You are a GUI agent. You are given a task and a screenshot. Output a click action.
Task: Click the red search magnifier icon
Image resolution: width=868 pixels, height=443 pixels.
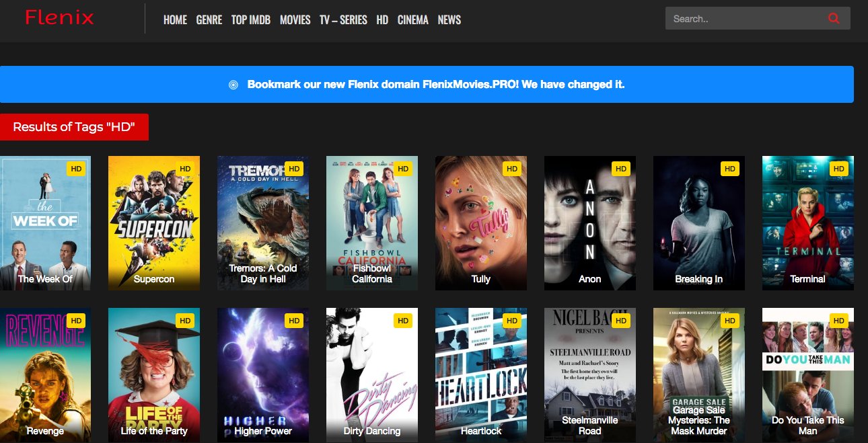pyautogui.click(x=834, y=19)
